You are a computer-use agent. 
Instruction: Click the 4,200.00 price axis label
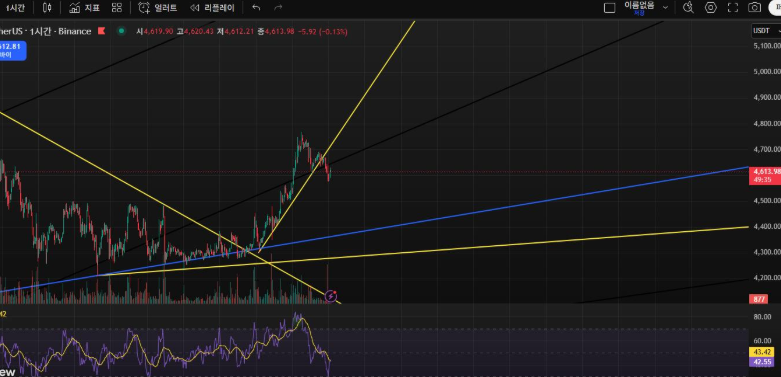point(767,277)
